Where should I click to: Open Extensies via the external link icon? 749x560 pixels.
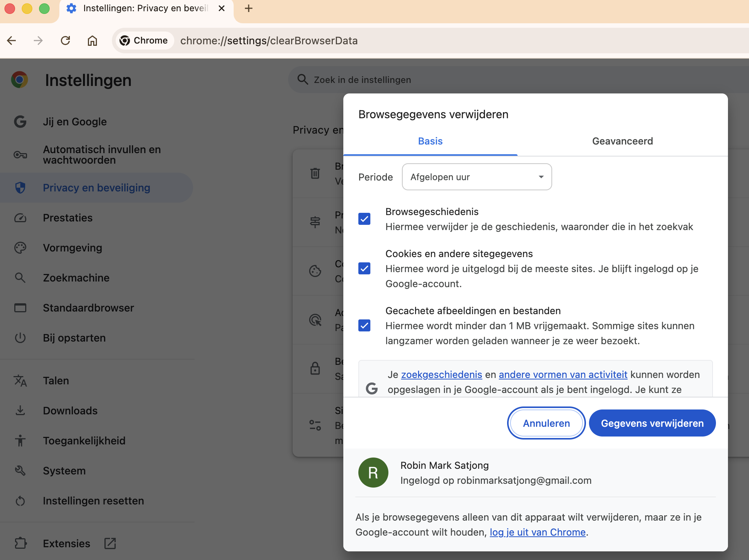[110, 543]
